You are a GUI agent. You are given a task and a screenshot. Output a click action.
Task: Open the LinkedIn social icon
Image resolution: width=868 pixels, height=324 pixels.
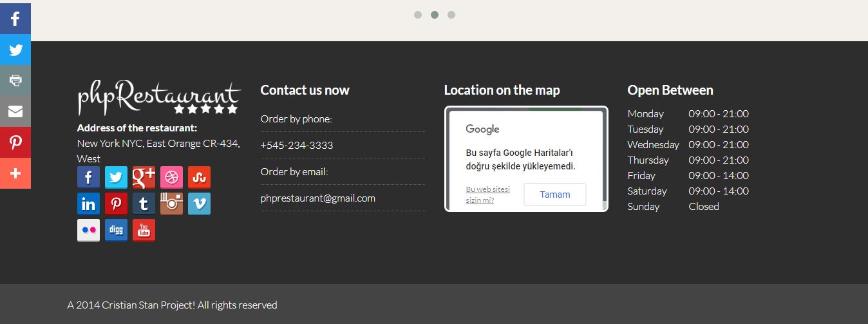[x=88, y=204]
